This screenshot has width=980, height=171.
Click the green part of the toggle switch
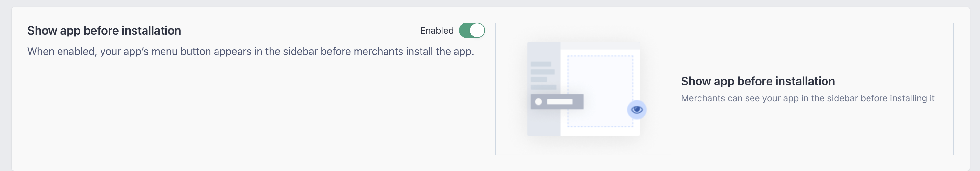(464, 30)
